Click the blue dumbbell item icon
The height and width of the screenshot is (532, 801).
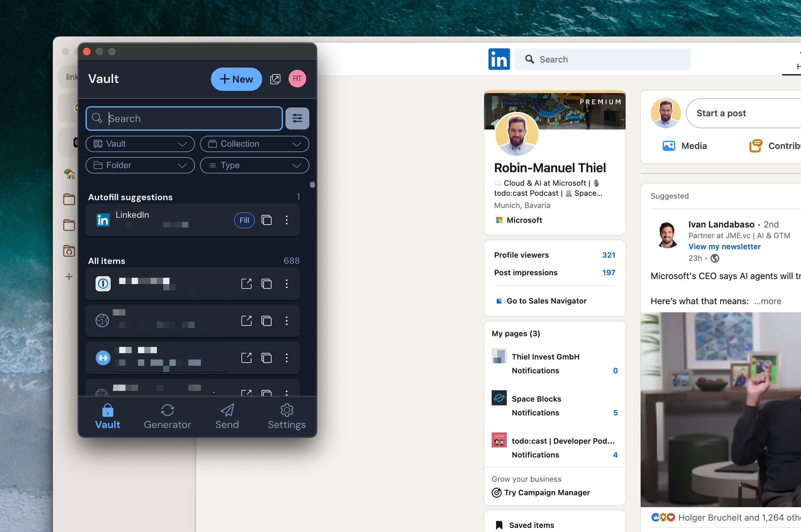click(x=103, y=358)
